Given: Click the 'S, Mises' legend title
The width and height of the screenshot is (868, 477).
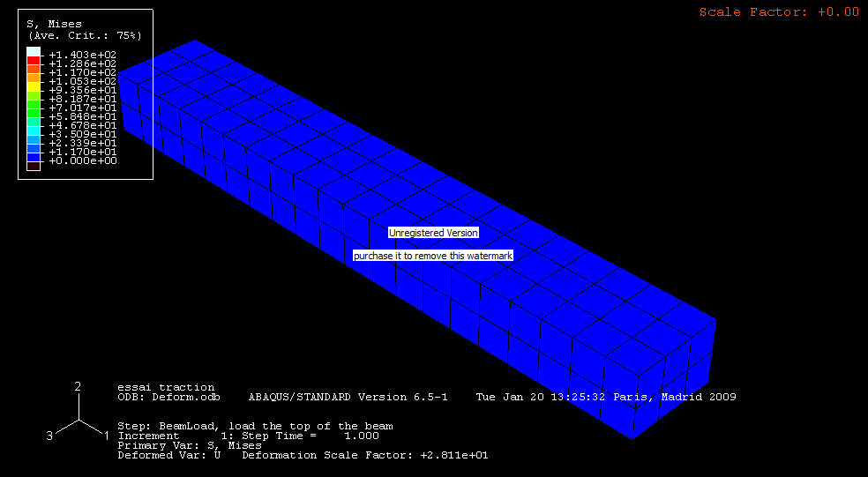Looking at the screenshot, I should (x=55, y=24).
